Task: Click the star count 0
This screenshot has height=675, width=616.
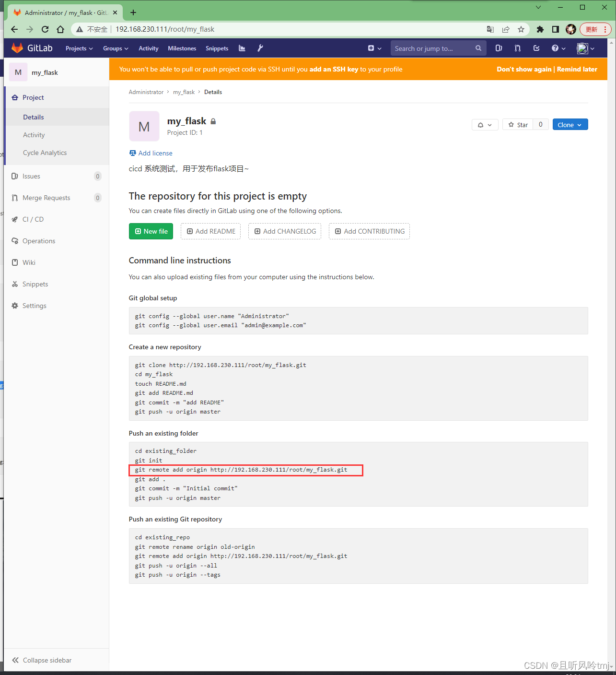Action: click(541, 125)
